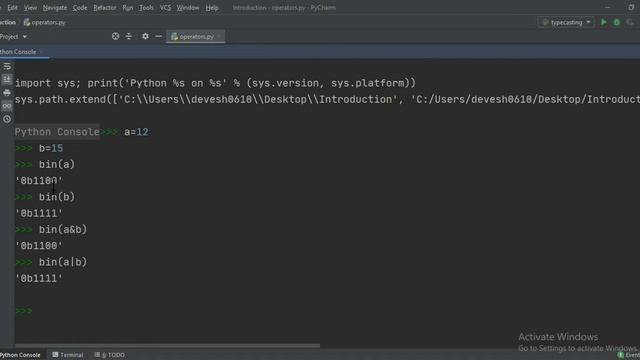Restore down the PyCharm window
The height and width of the screenshot is (360, 640).
tap(631, 7)
